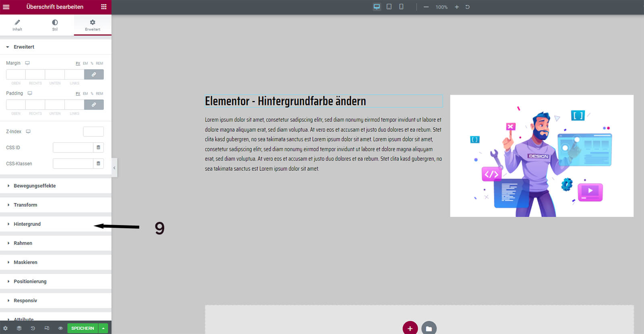Screen dimensions: 644x334
Task: Open the save options arrow next to Speichern
Action: (x=103, y=328)
